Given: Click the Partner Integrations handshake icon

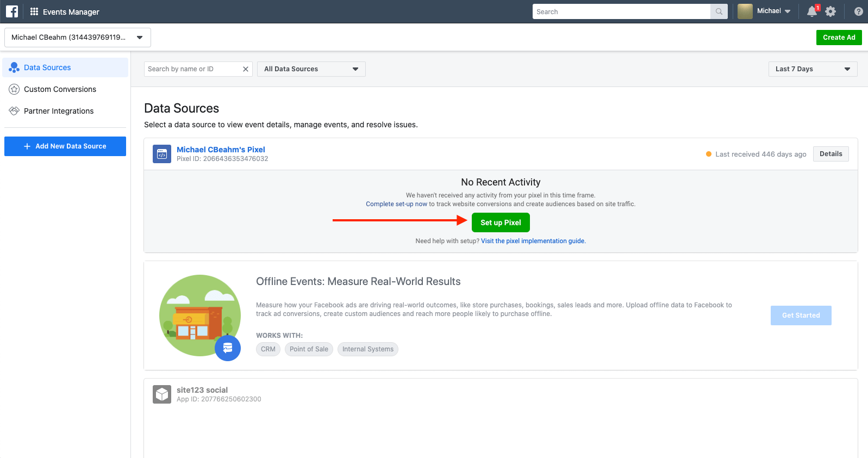Looking at the screenshot, I should (x=14, y=111).
